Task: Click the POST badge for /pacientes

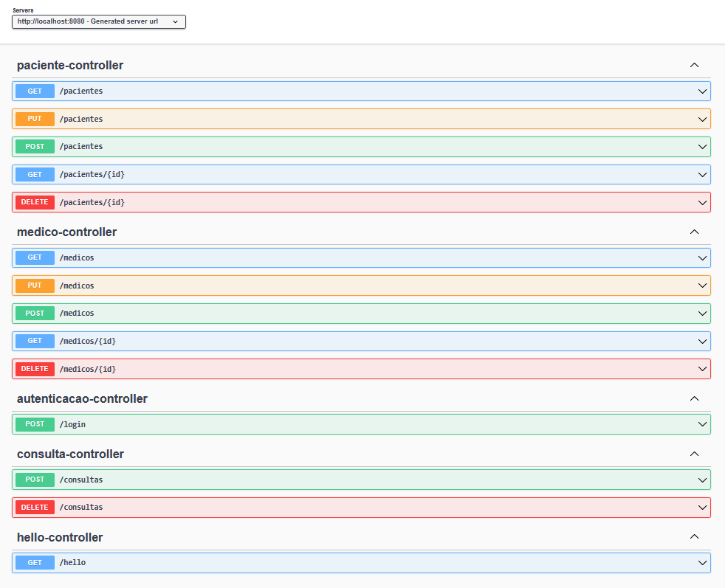Action: coord(35,146)
